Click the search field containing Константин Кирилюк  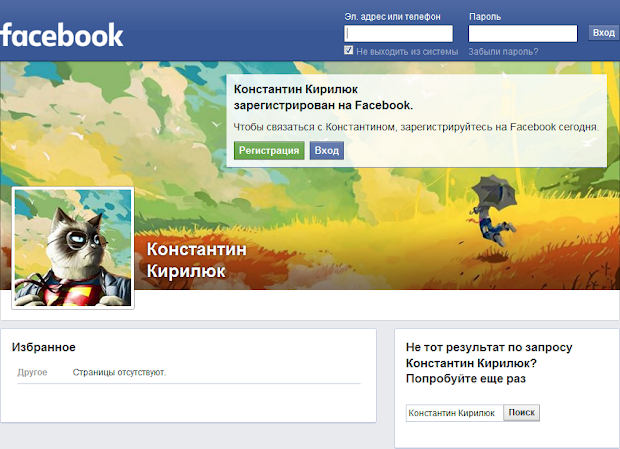[454, 413]
